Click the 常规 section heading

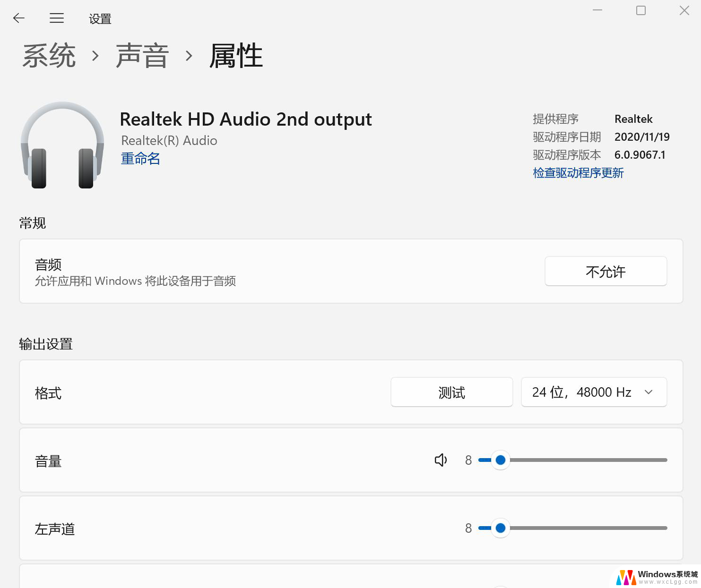pos(33,223)
